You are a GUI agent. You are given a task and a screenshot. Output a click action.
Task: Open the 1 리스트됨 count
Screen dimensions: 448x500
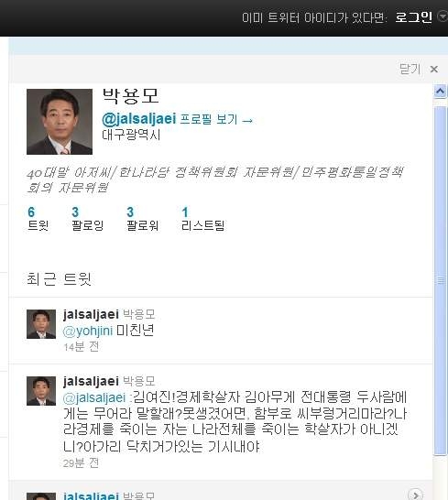[x=203, y=219]
